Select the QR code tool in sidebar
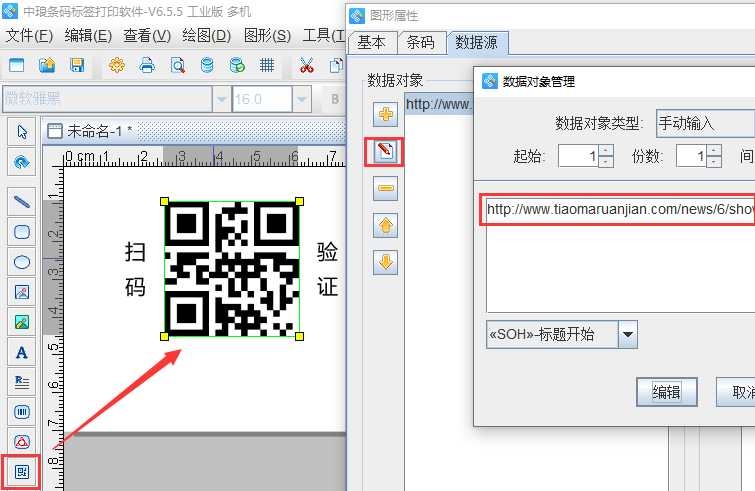 [21, 471]
